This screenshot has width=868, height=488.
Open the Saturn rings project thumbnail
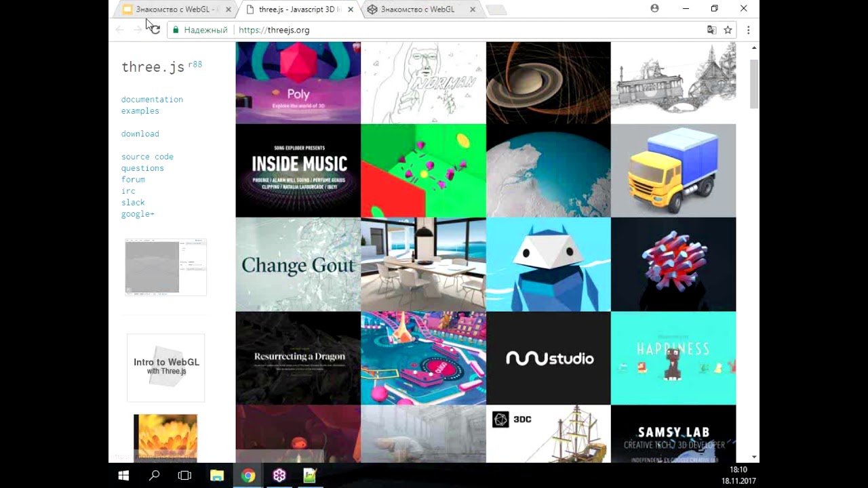coord(549,83)
